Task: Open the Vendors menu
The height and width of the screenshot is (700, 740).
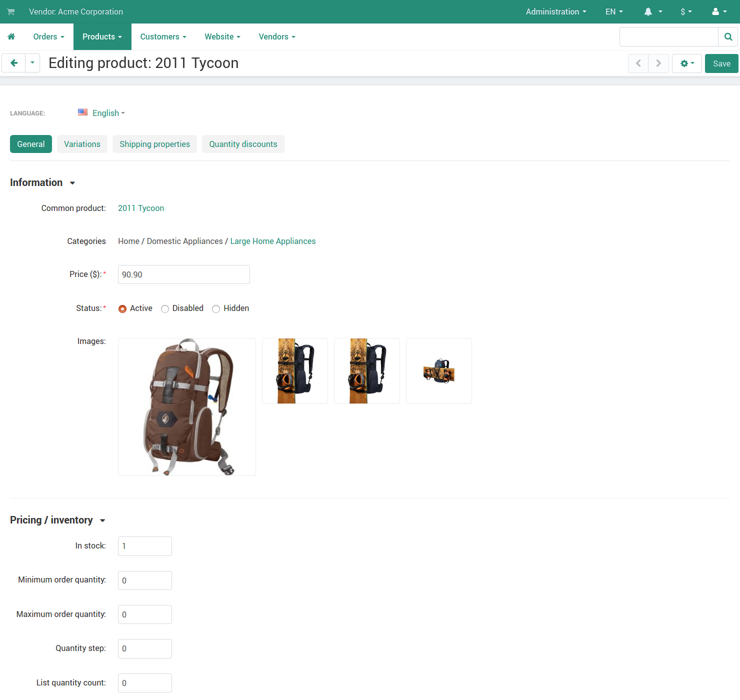Action: [x=277, y=36]
